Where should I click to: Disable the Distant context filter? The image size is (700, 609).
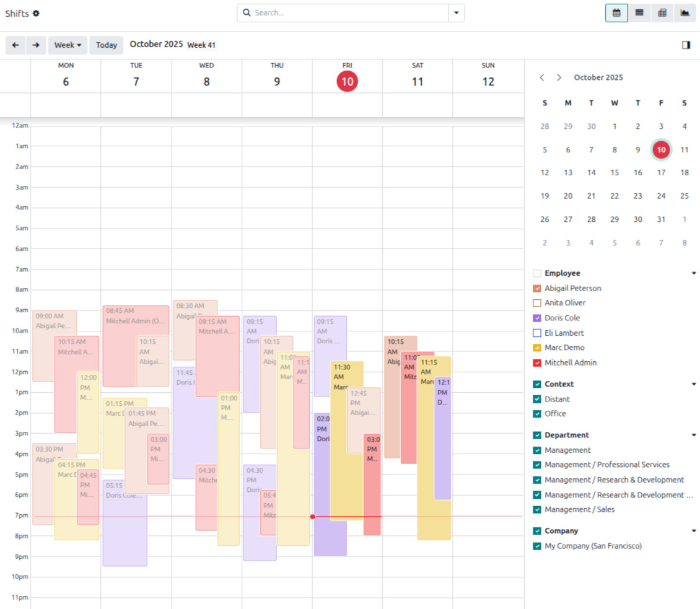(x=537, y=399)
